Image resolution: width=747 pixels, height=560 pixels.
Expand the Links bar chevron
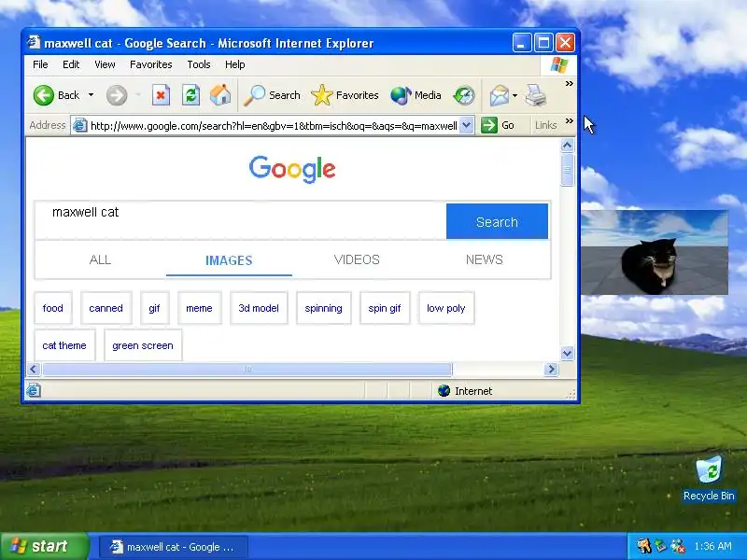(569, 121)
